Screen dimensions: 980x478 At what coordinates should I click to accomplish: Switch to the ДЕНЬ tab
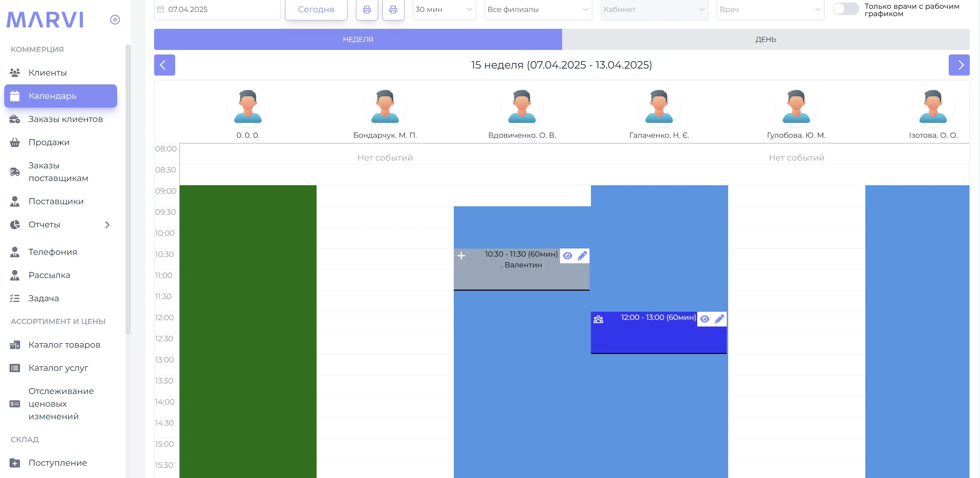pyautogui.click(x=766, y=39)
